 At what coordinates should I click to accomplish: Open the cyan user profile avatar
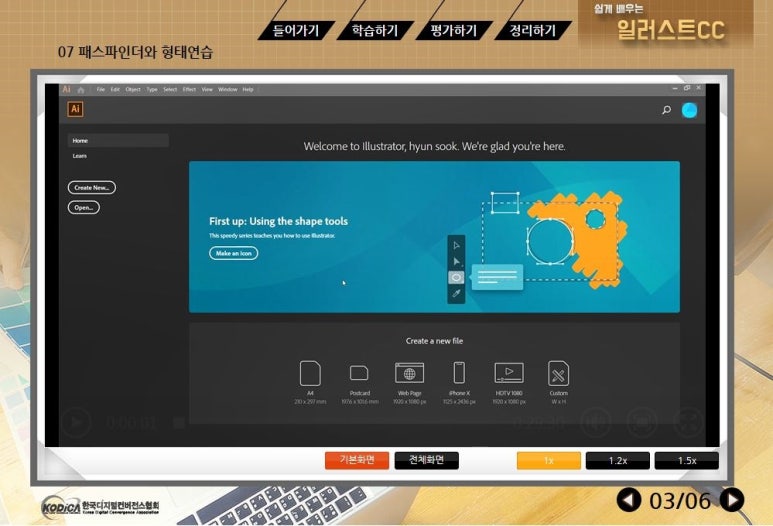(x=689, y=110)
